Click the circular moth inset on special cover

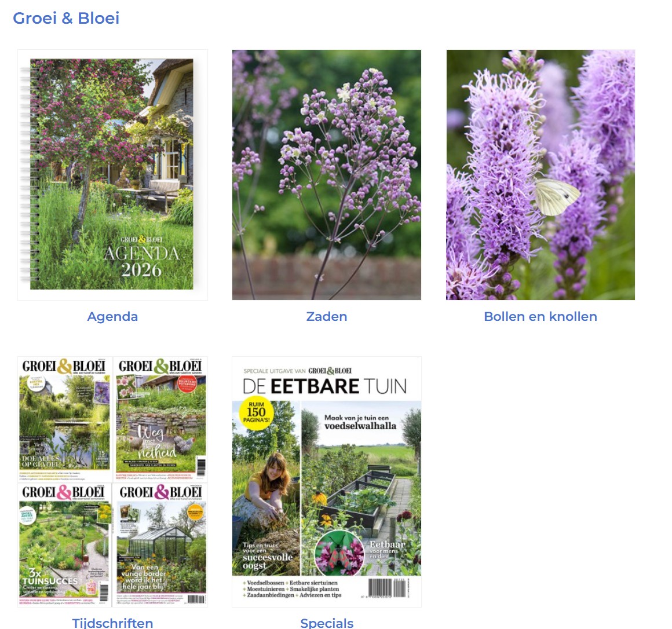pos(339,553)
